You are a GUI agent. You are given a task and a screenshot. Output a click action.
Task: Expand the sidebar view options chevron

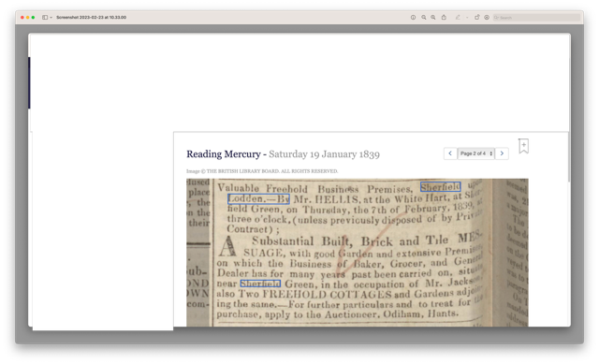pos(51,17)
